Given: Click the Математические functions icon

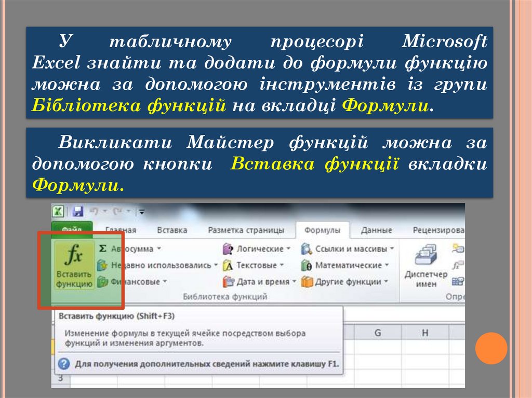Looking at the screenshot, I should coord(307,265).
